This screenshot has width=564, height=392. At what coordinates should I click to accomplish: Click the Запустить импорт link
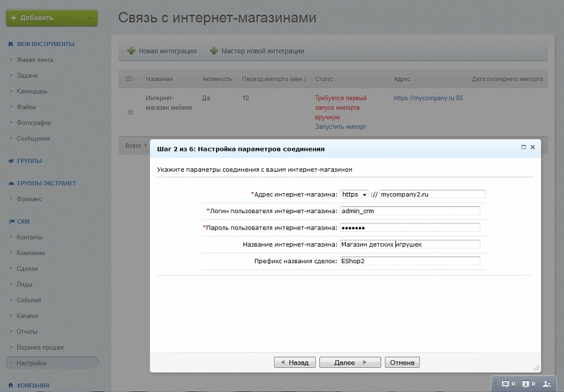[x=340, y=127]
